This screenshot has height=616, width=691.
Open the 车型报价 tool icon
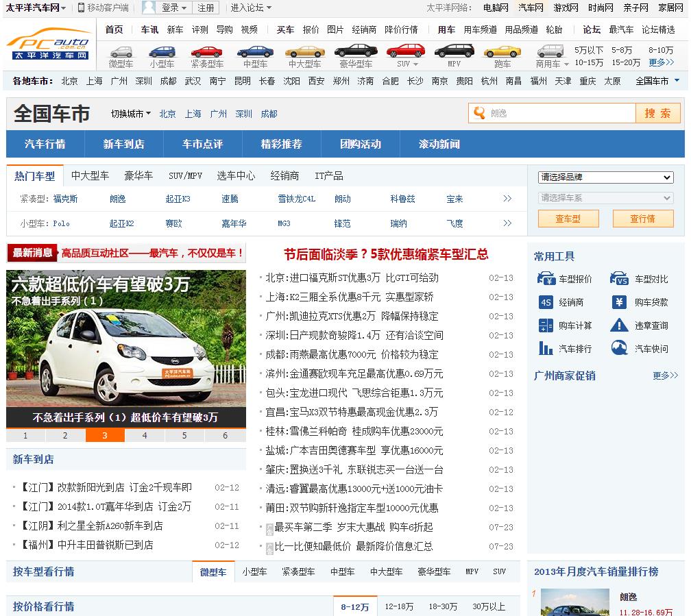pyautogui.click(x=546, y=278)
